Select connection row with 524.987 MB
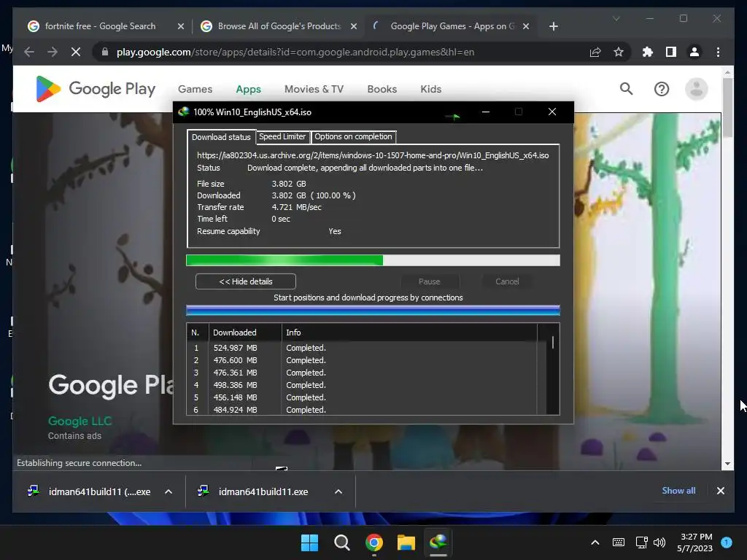Screen dimensions: 747x560 (x=362, y=348)
